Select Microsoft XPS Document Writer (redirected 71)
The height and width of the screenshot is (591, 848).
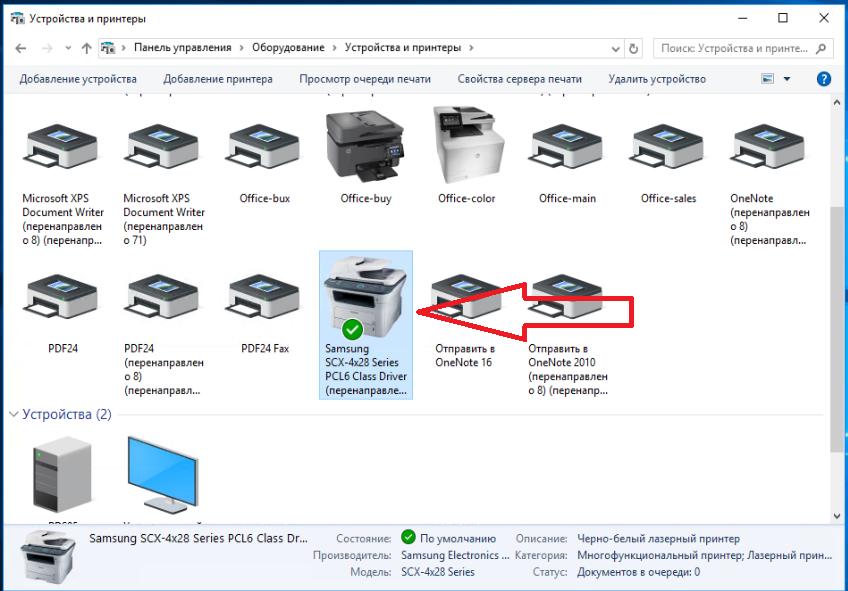[163, 146]
